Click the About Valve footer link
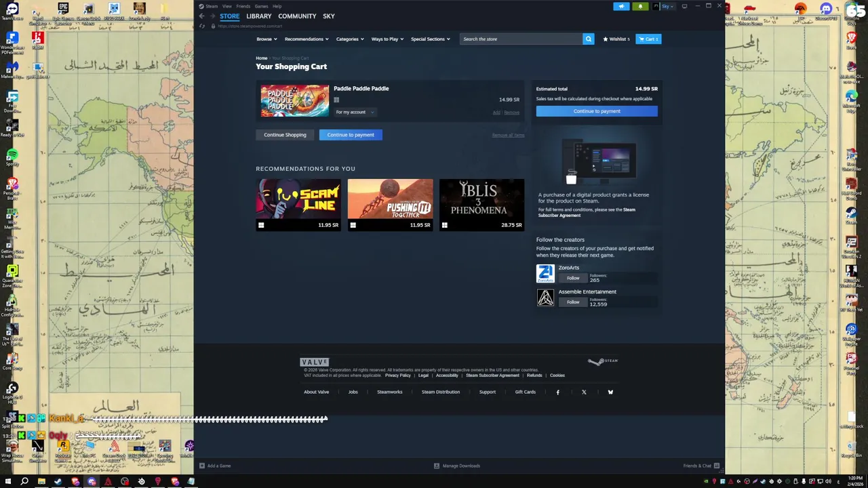Screen dimensions: 868x488 point(316,392)
